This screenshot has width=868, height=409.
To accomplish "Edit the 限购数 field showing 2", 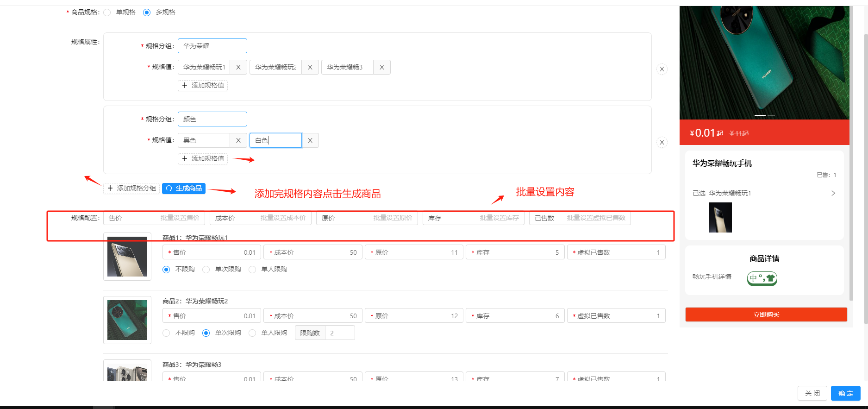I will [340, 333].
